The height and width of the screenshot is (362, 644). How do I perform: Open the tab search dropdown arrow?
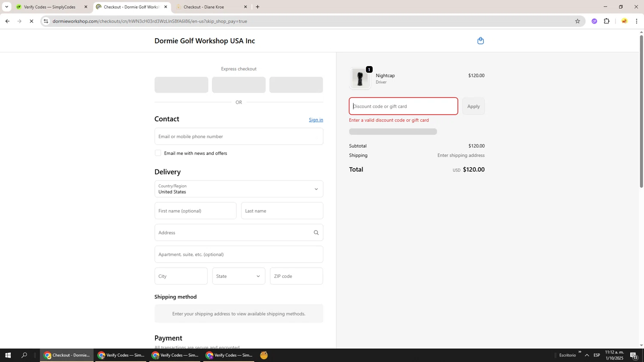[6, 7]
